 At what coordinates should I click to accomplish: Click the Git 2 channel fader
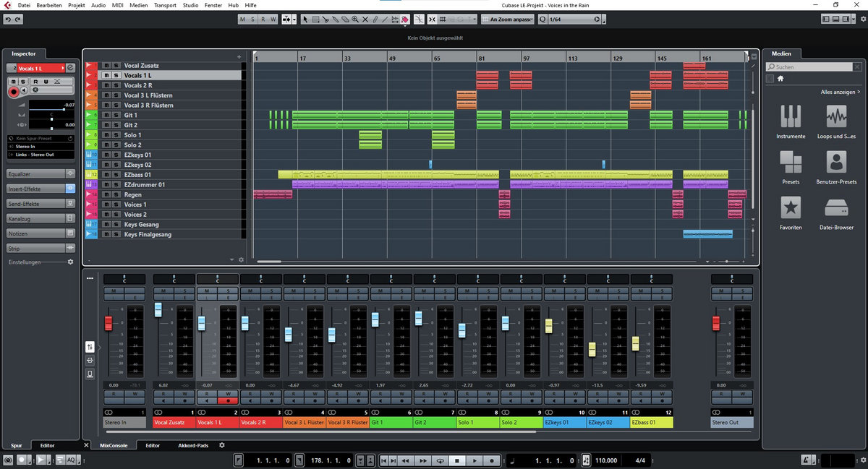[x=418, y=318]
